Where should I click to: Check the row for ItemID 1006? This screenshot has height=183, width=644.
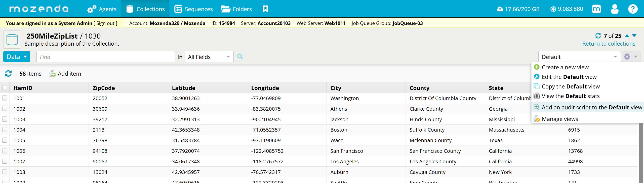tap(5, 151)
